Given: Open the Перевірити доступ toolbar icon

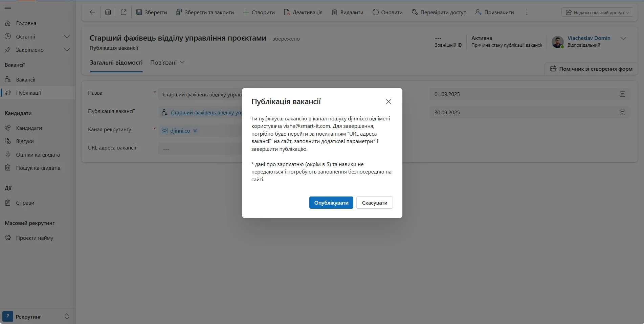Looking at the screenshot, I should [x=415, y=12].
